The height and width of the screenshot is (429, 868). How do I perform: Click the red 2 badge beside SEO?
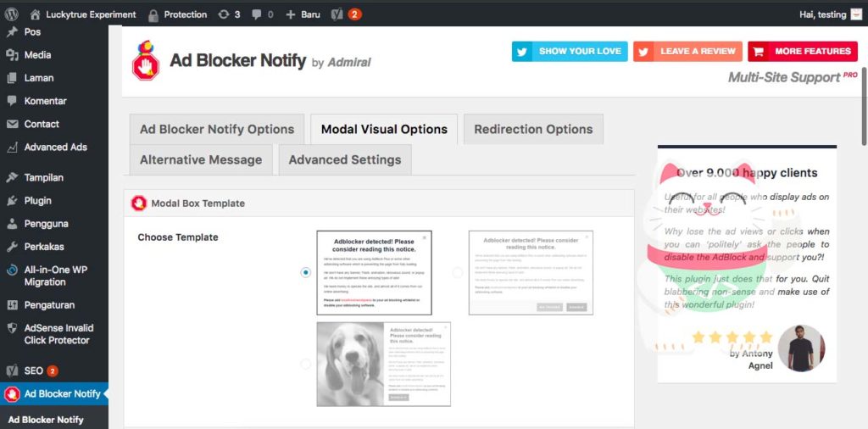(52, 370)
